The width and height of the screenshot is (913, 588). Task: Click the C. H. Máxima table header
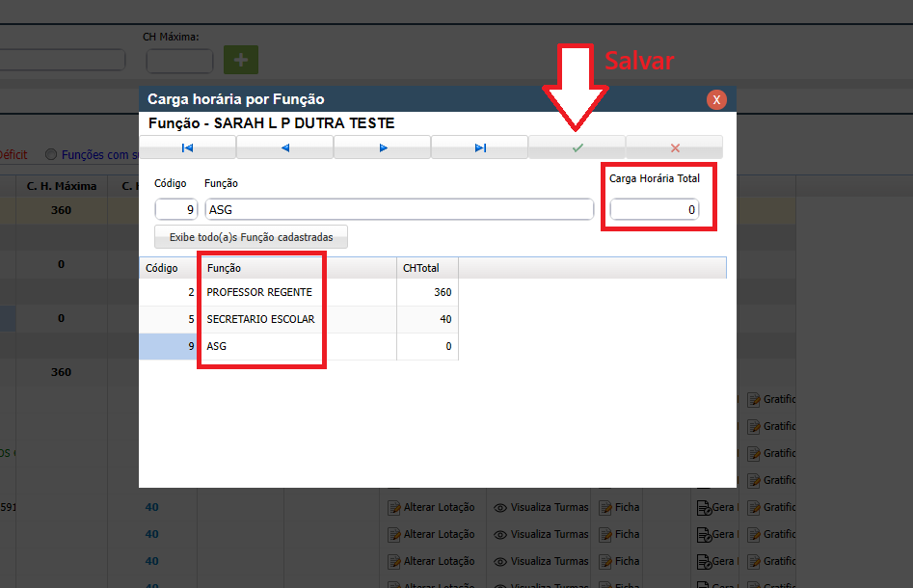click(x=62, y=185)
